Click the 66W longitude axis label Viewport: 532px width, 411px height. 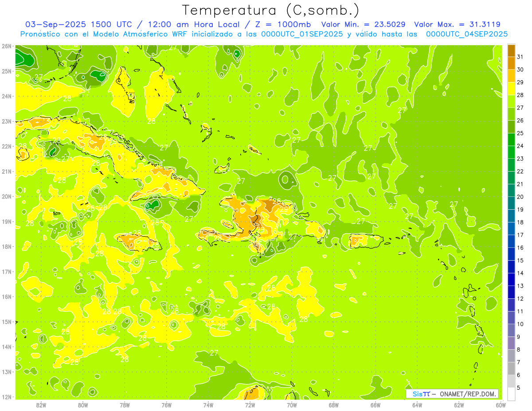[x=376, y=404]
